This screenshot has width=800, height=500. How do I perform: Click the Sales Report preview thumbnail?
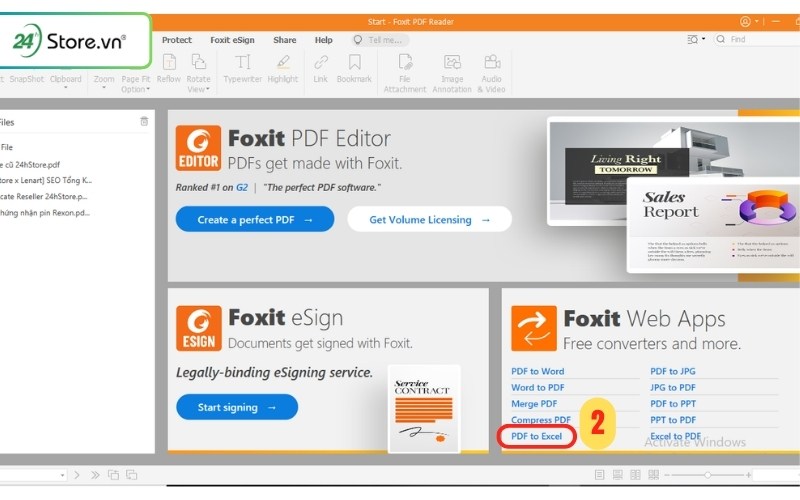[713, 224]
